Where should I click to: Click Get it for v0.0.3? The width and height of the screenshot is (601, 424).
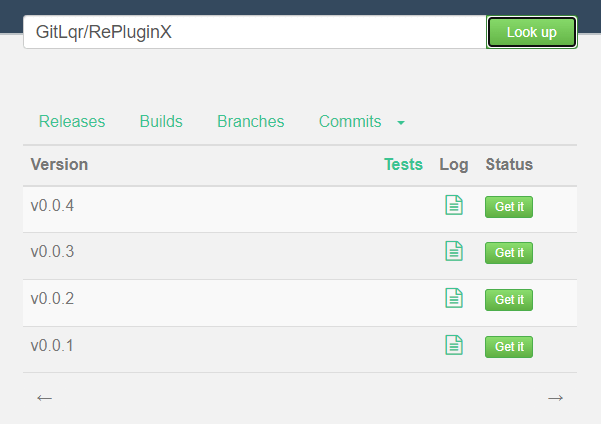[x=509, y=253]
